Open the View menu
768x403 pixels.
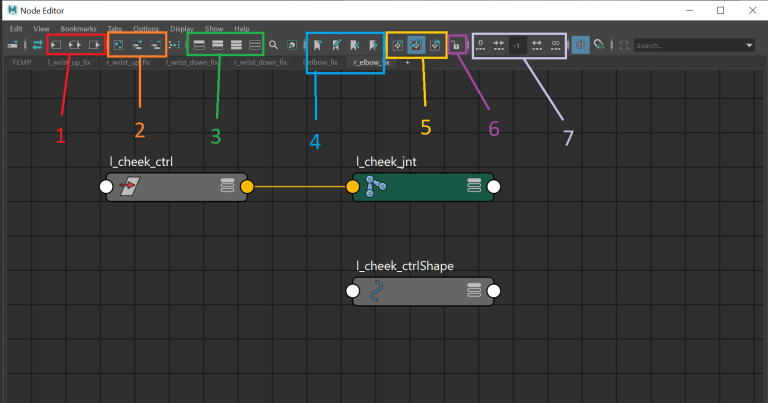pos(41,29)
